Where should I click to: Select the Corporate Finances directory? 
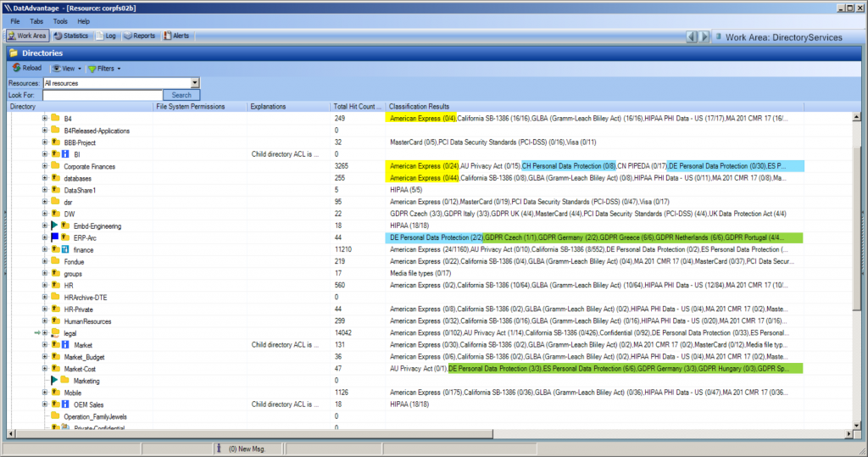pyautogui.click(x=90, y=167)
